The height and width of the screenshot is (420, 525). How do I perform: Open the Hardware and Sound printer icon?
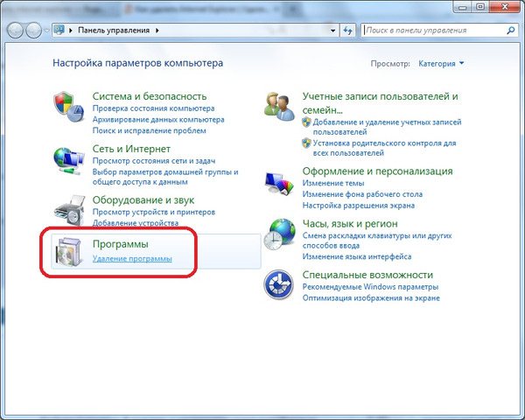[69, 210]
